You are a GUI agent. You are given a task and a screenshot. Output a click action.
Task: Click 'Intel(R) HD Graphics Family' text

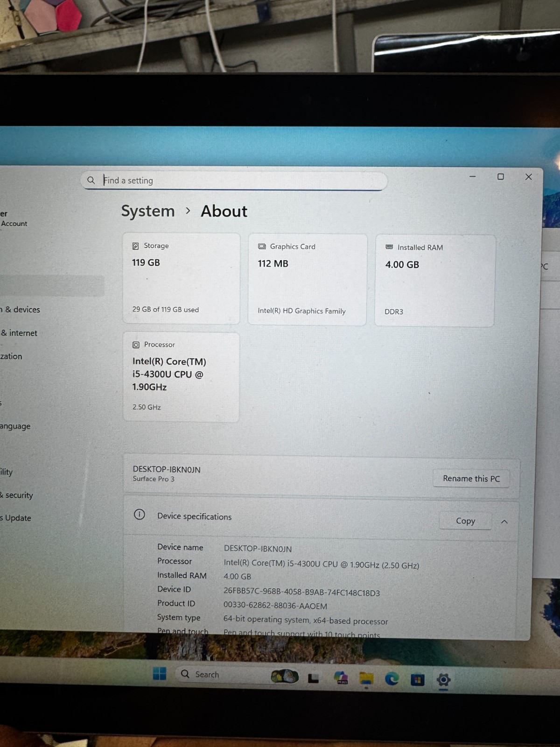302,311
